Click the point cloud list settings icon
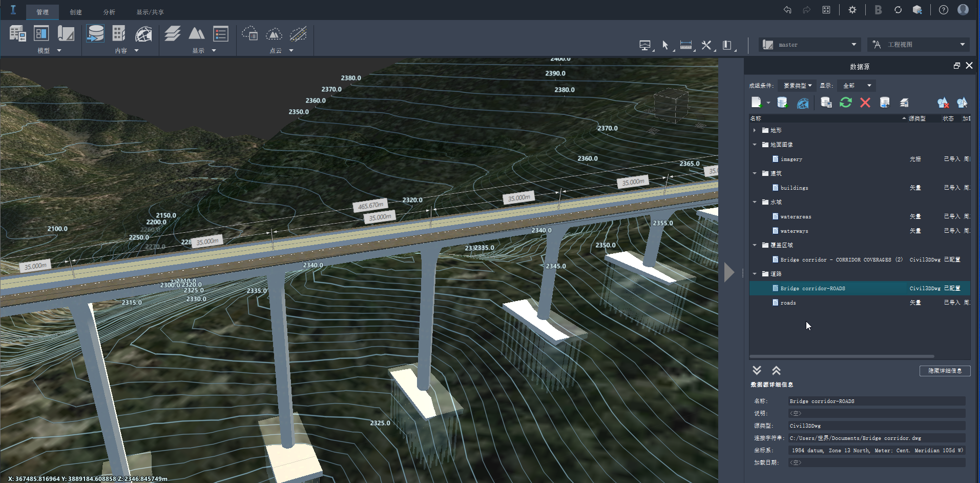This screenshot has height=483, width=980. pyautogui.click(x=250, y=34)
